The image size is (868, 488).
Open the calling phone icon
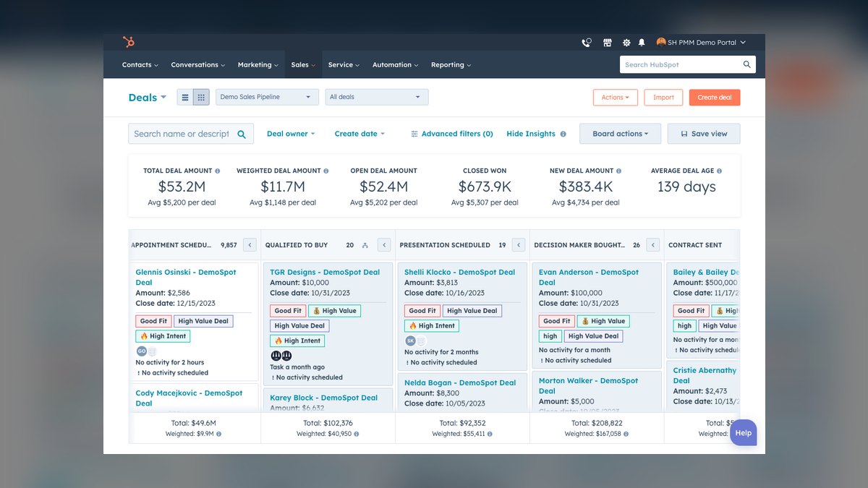587,43
